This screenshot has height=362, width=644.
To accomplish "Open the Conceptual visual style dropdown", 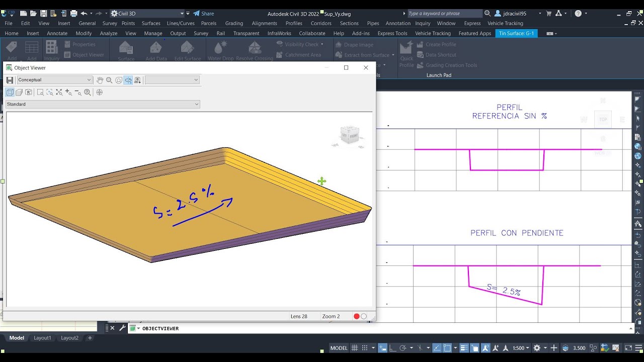I will 55,80.
